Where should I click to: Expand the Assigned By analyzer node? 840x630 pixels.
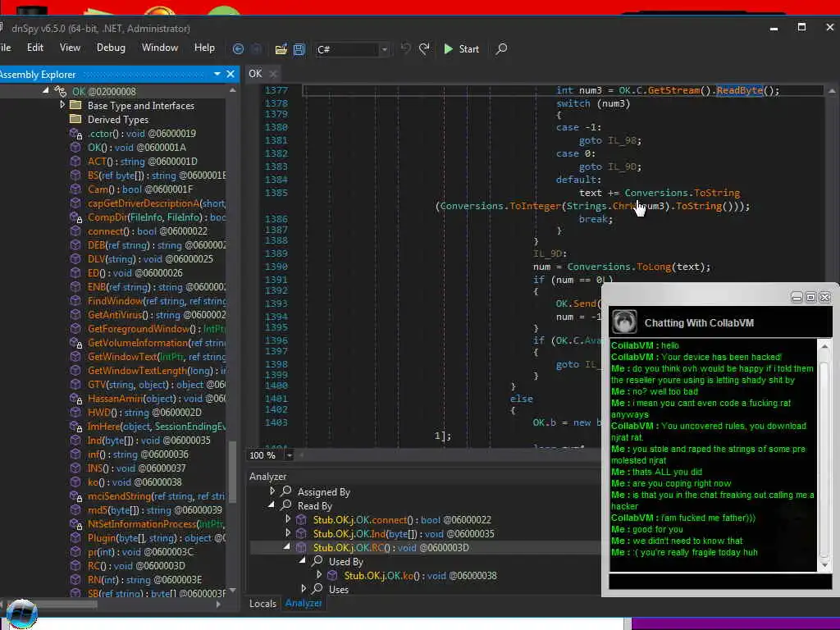click(x=272, y=491)
